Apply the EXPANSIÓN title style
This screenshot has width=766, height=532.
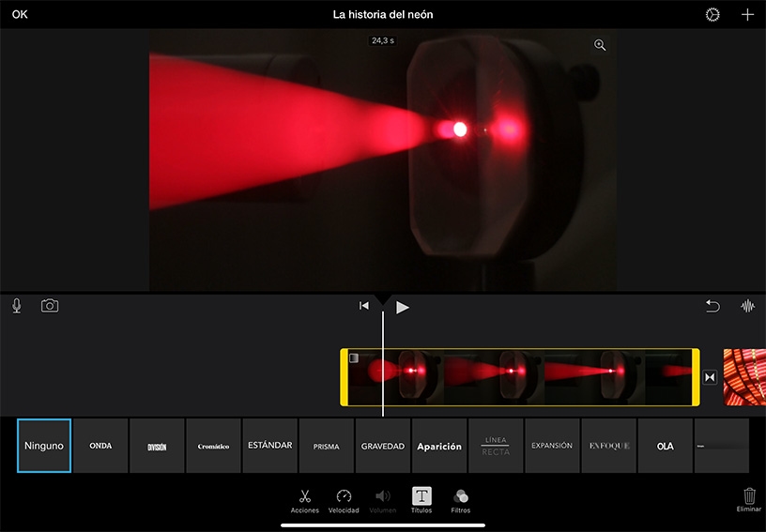pyautogui.click(x=552, y=446)
